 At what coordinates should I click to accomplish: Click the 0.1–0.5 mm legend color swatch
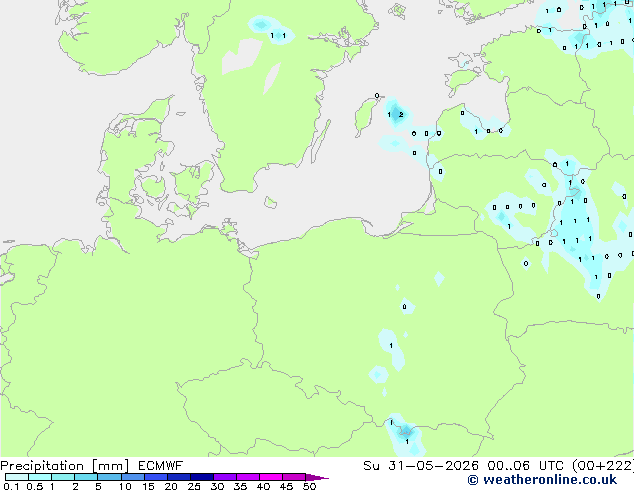point(17,477)
